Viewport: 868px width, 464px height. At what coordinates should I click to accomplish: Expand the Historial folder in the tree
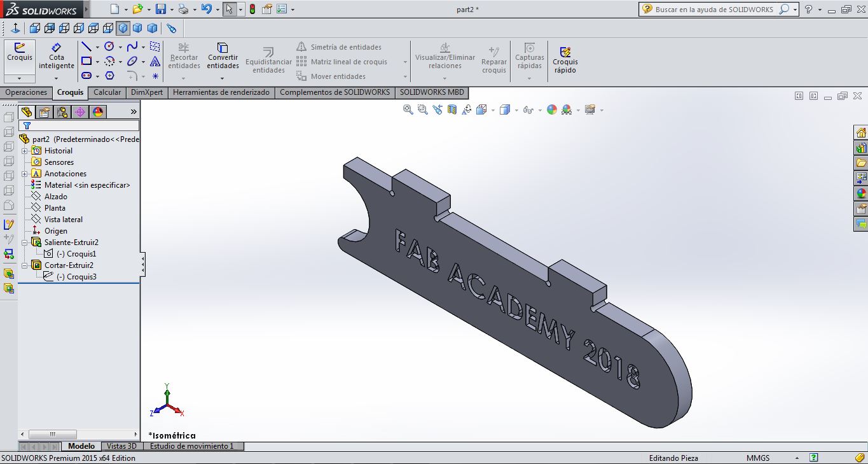pos(25,151)
